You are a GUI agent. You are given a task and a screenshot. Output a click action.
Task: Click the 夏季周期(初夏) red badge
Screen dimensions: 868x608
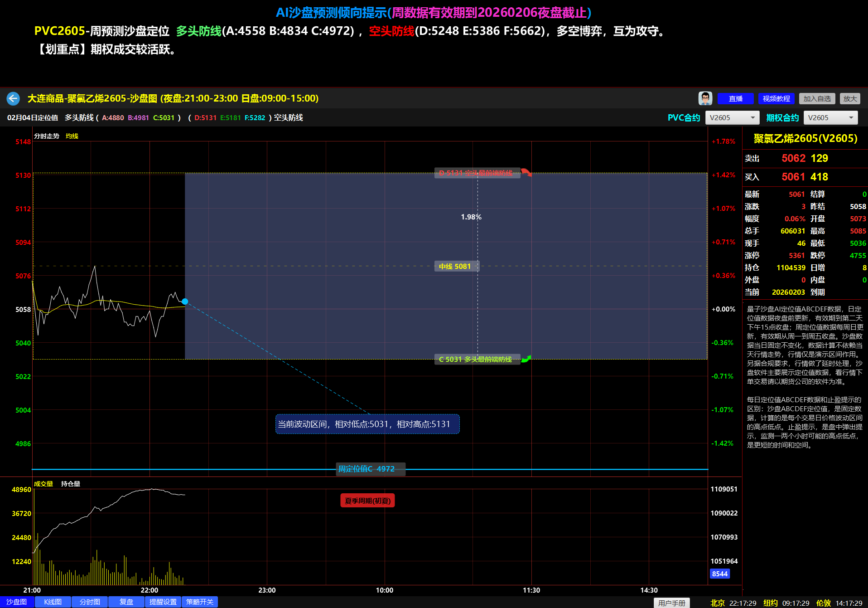point(367,501)
